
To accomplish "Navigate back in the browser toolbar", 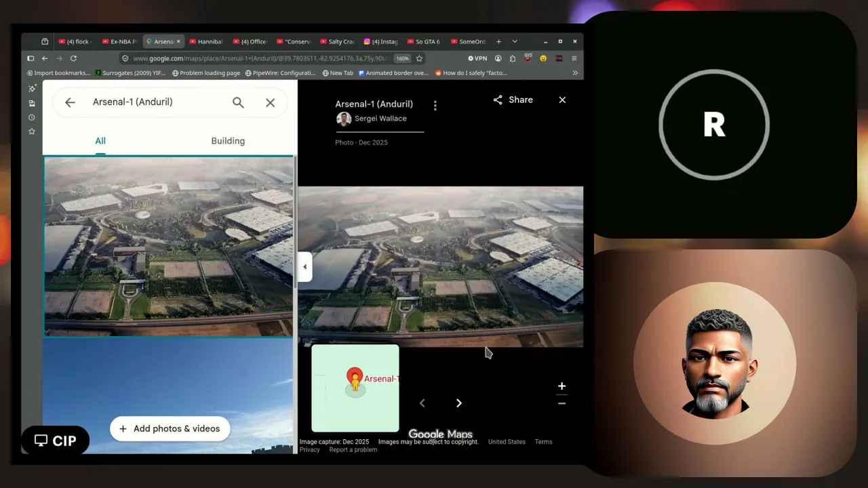I will pyautogui.click(x=45, y=58).
